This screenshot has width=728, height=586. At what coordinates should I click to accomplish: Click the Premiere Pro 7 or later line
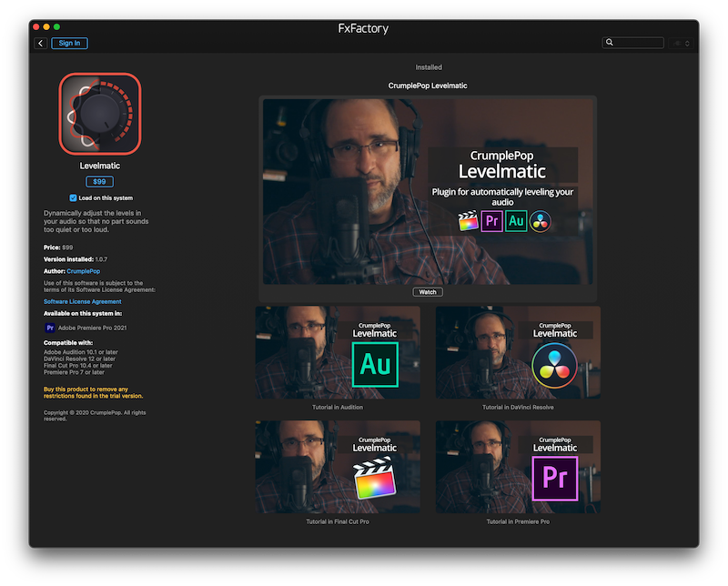tap(74, 372)
